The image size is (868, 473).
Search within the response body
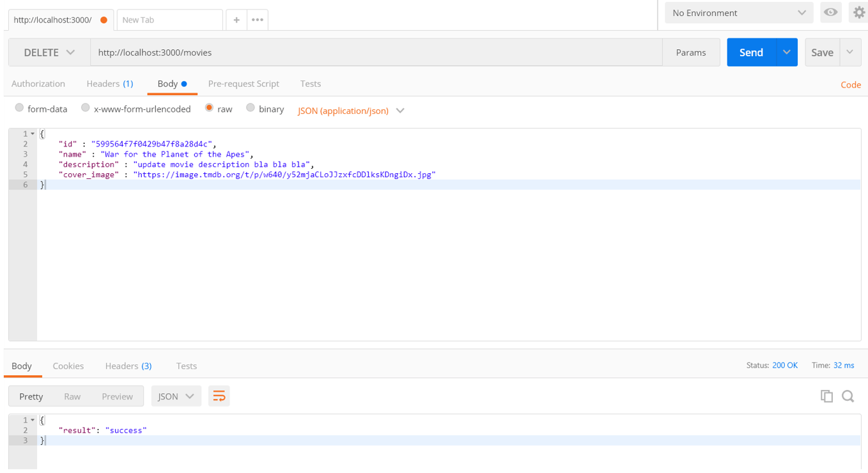tap(848, 396)
